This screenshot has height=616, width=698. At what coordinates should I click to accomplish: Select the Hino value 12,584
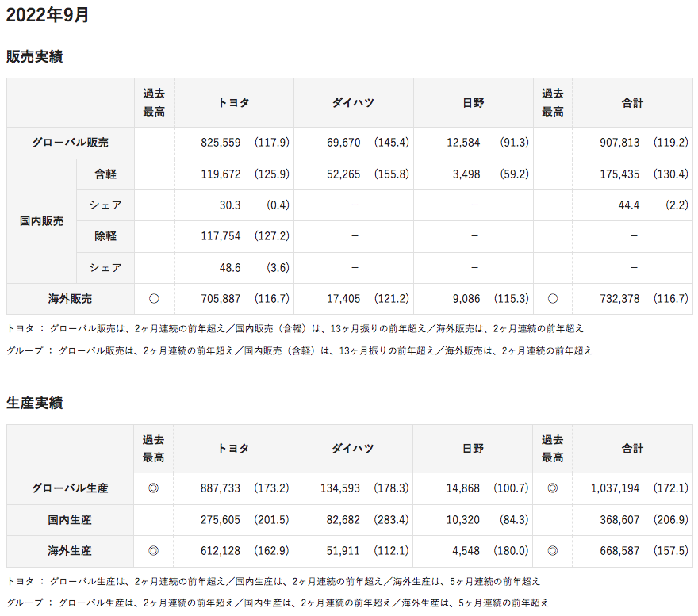pyautogui.click(x=463, y=143)
